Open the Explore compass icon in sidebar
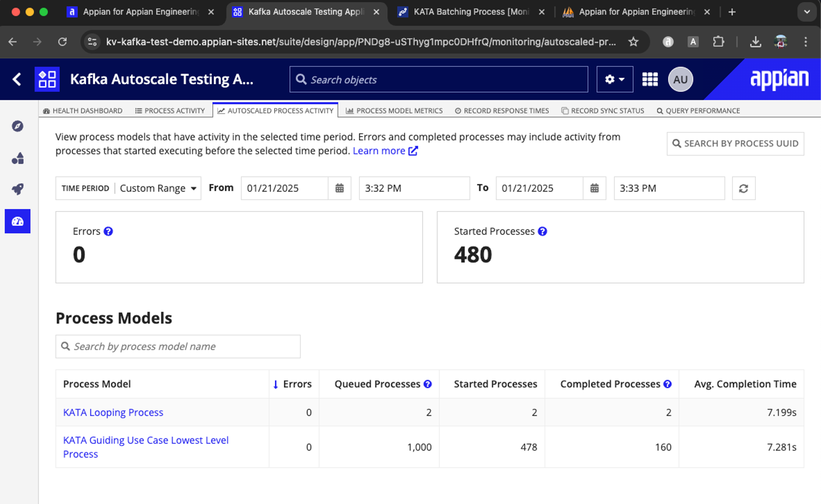Image resolution: width=821 pixels, height=504 pixels. pos(17,126)
